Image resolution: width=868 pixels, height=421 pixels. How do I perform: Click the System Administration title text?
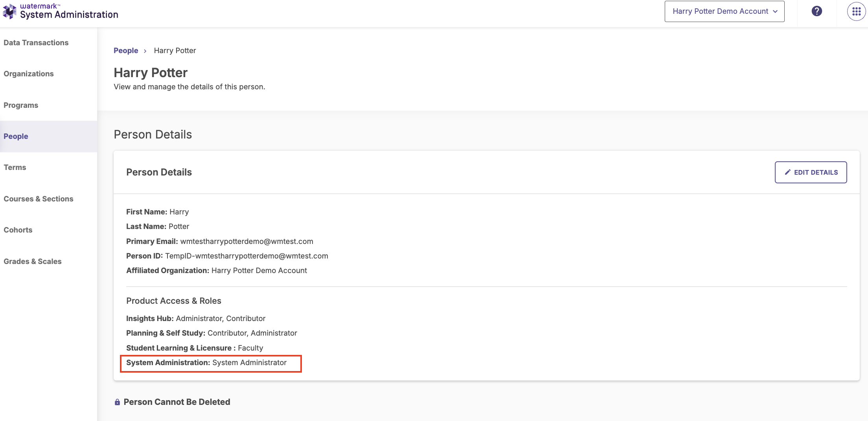[x=69, y=15]
